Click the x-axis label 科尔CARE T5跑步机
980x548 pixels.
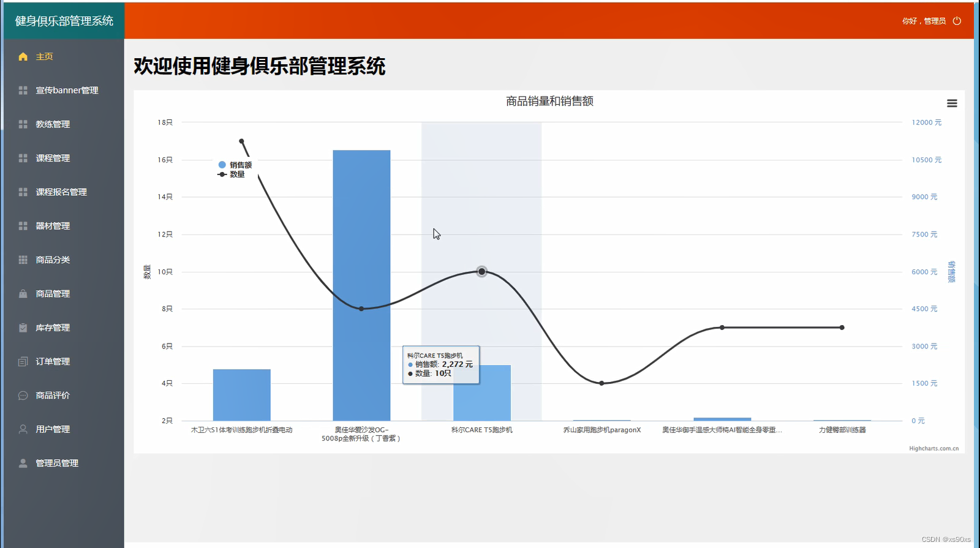click(482, 430)
